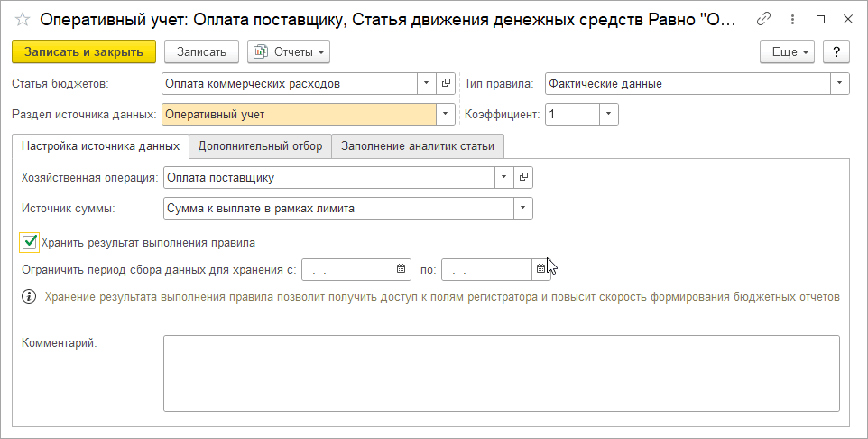Open the Статья бюджетов item form icon

point(446,84)
